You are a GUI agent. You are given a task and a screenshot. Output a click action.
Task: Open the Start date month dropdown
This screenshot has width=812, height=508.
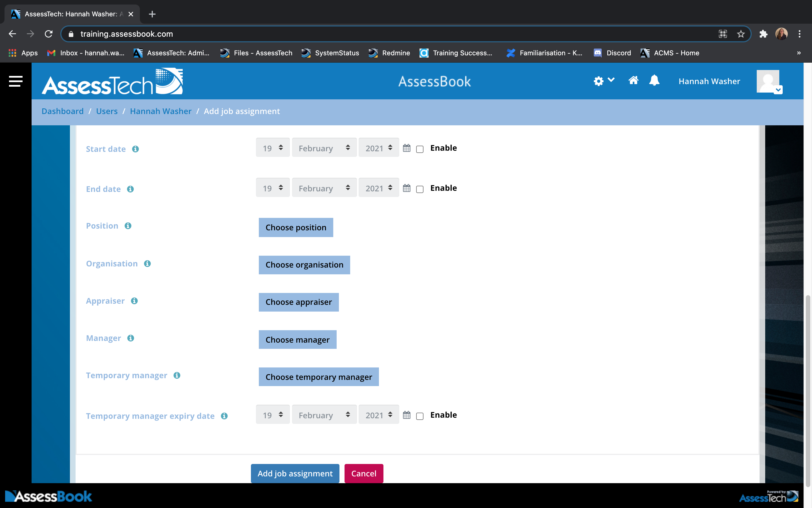click(324, 148)
